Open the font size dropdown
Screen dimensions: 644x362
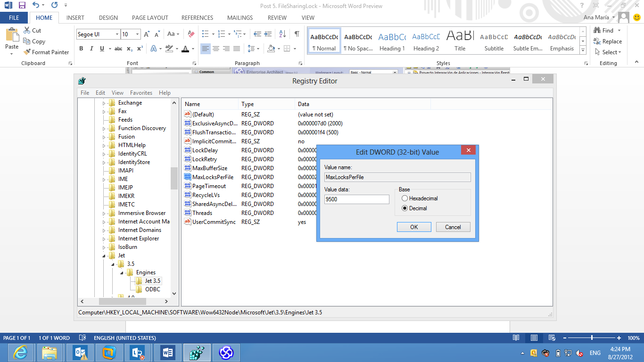coord(137,34)
